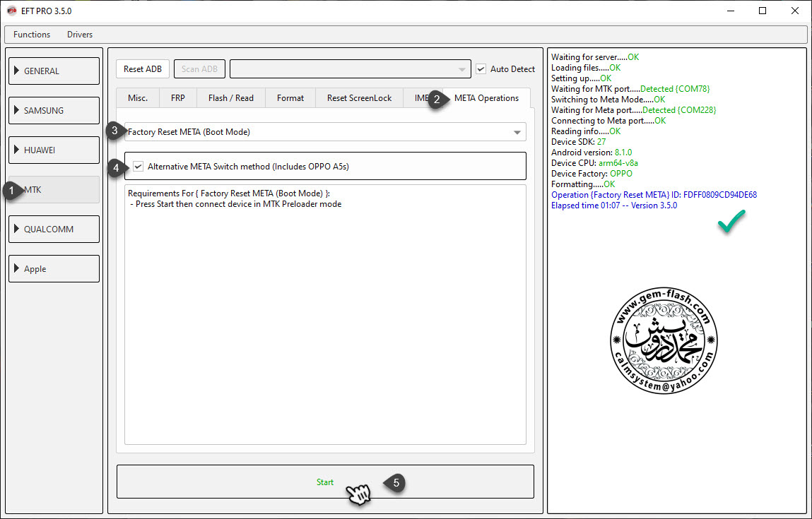The width and height of the screenshot is (812, 519).
Task: Expand the Apple section
Action: tap(54, 269)
